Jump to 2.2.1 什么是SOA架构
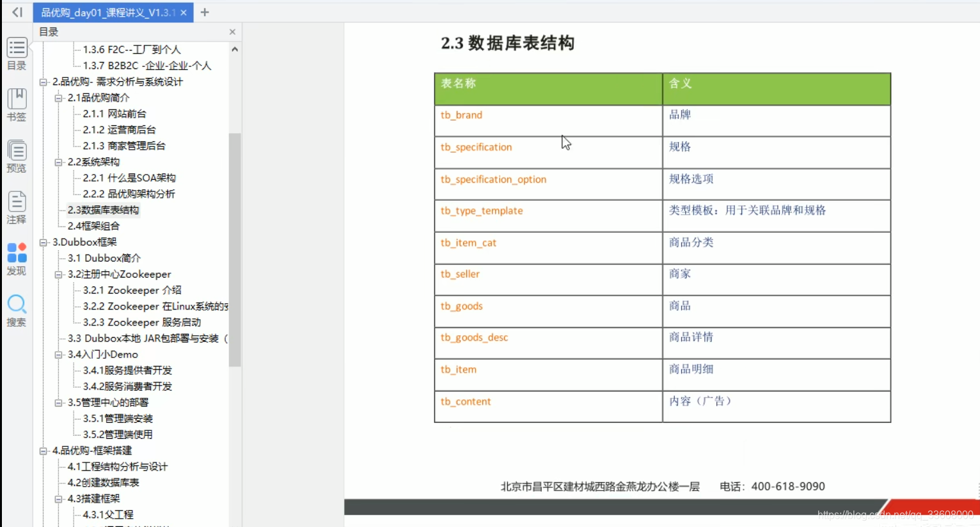 (129, 178)
